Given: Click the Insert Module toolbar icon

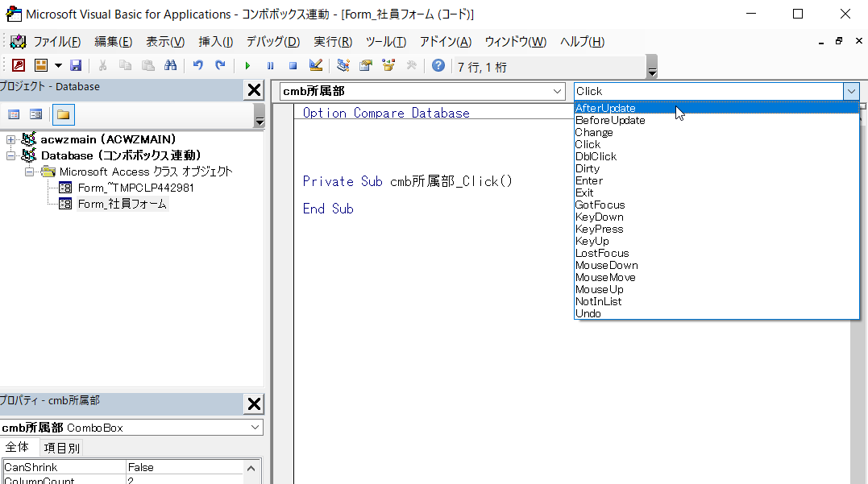Looking at the screenshot, I should tap(41, 66).
